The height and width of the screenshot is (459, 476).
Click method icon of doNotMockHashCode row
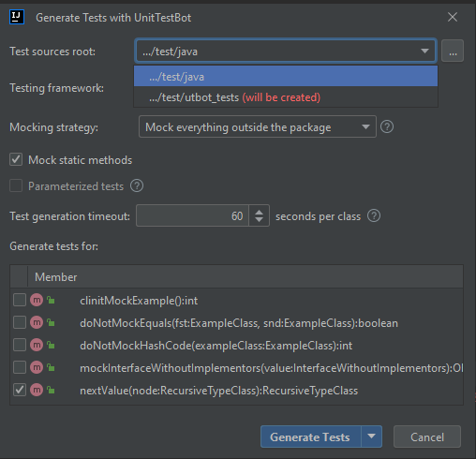[37, 345]
